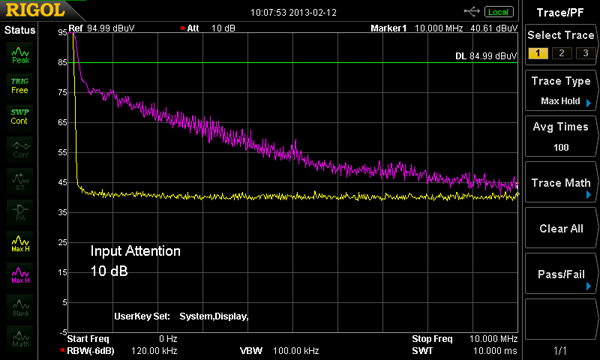
Task: Click the Status panel header
Action: coord(20,30)
